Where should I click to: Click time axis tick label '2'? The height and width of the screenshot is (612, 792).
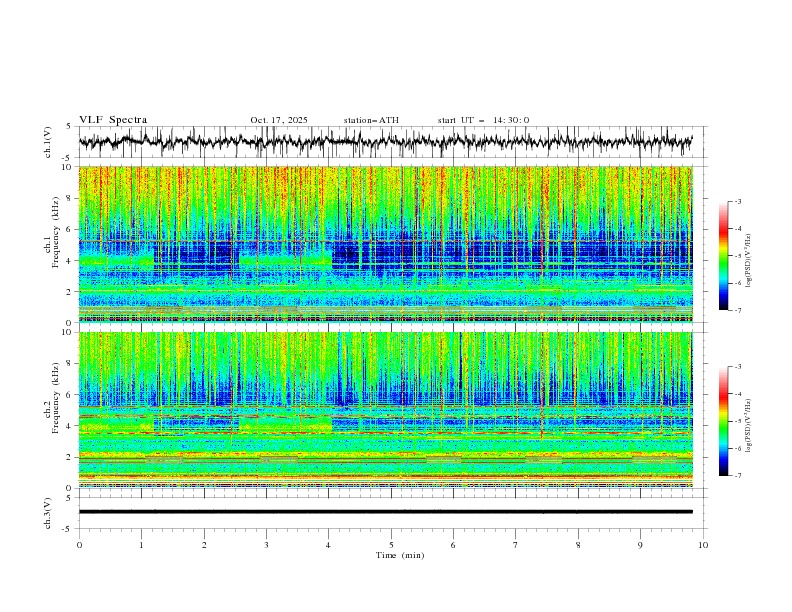(204, 545)
